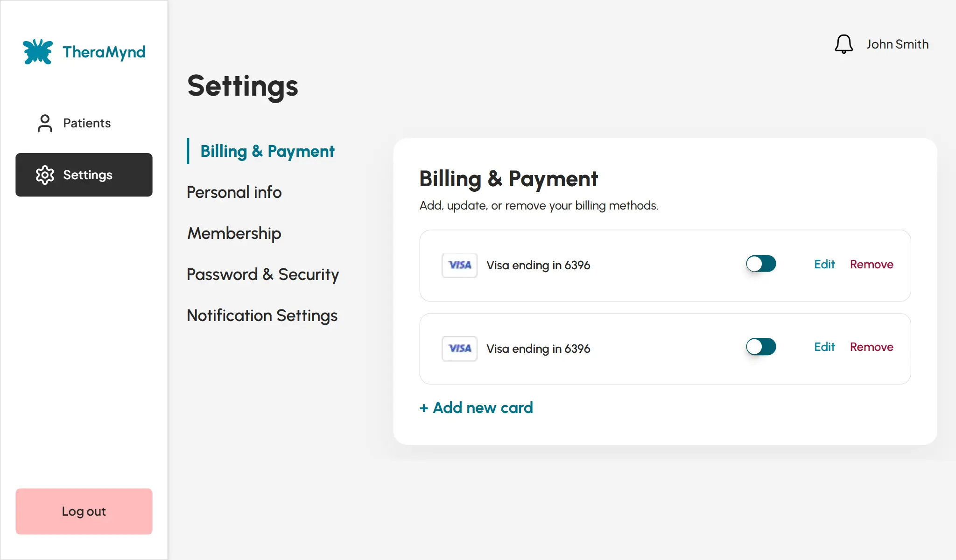Remove the second Visa card
This screenshot has width=956, height=560.
(x=871, y=347)
